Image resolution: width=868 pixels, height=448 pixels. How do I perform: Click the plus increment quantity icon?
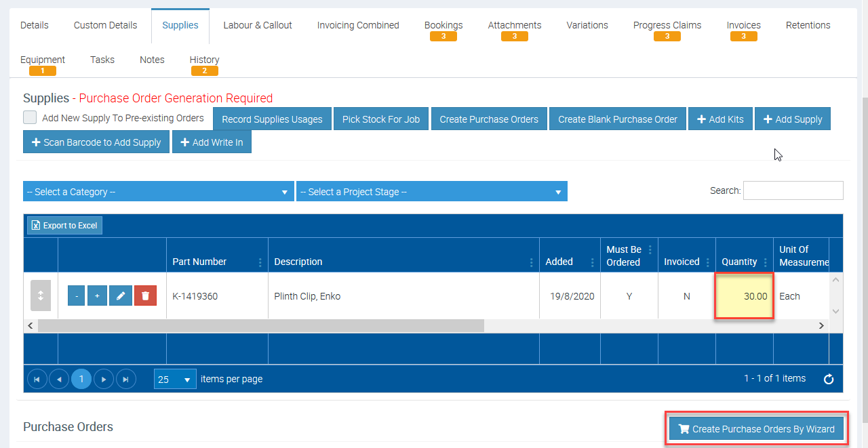tap(97, 296)
